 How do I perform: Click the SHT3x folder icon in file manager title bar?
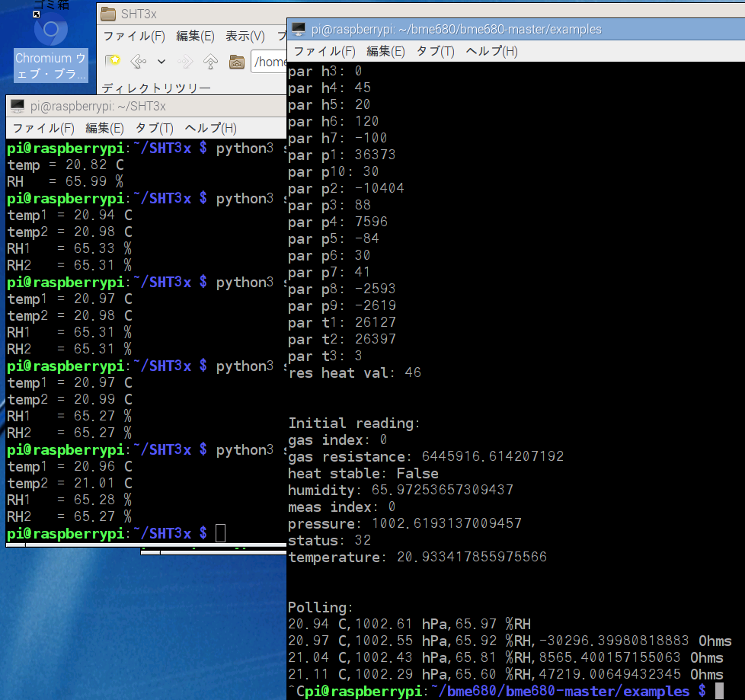(x=108, y=14)
